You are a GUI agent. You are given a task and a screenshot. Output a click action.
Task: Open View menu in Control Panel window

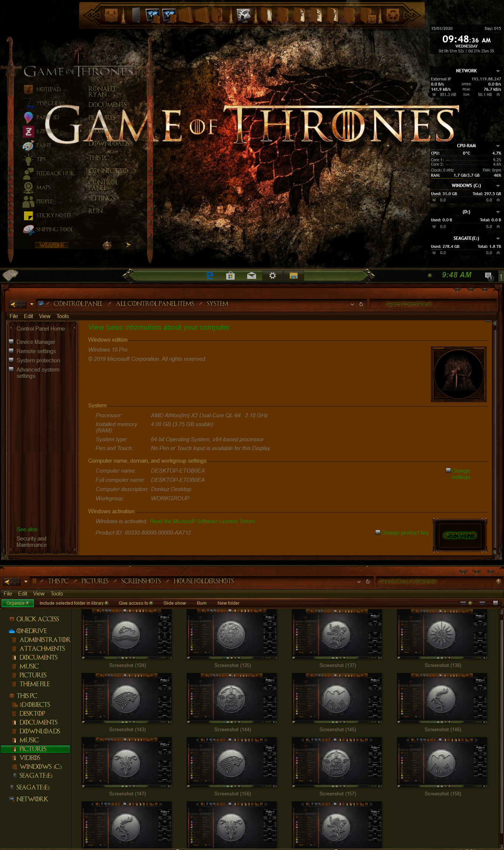45,316
